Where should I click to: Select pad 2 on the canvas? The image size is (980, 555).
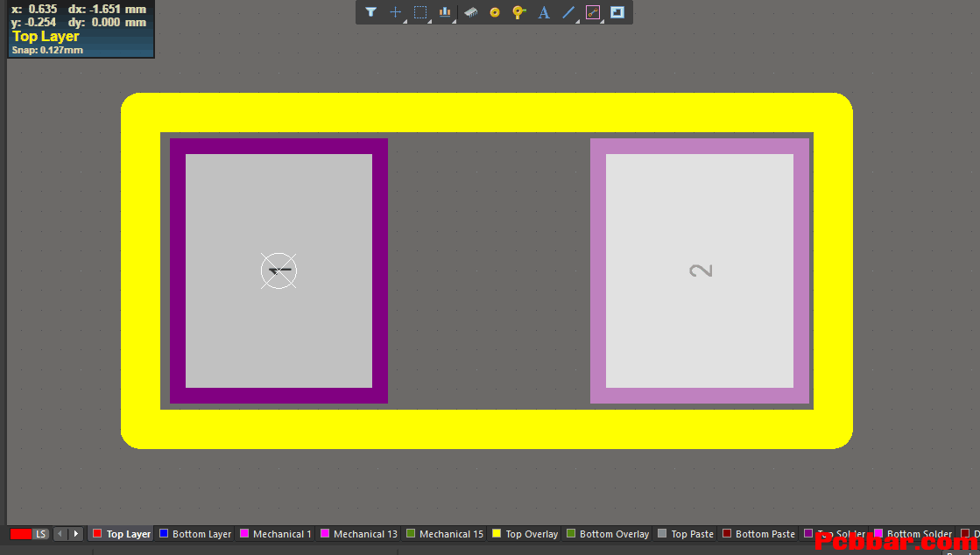click(700, 270)
